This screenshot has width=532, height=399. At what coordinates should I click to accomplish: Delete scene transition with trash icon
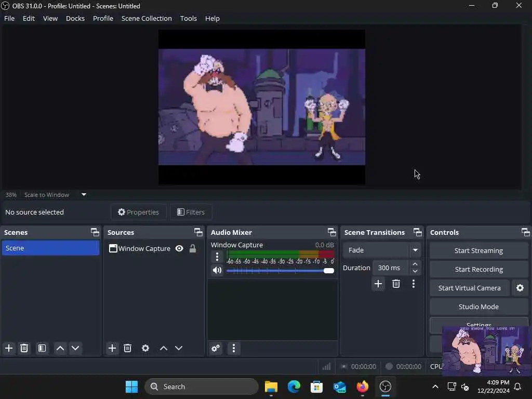tap(396, 284)
